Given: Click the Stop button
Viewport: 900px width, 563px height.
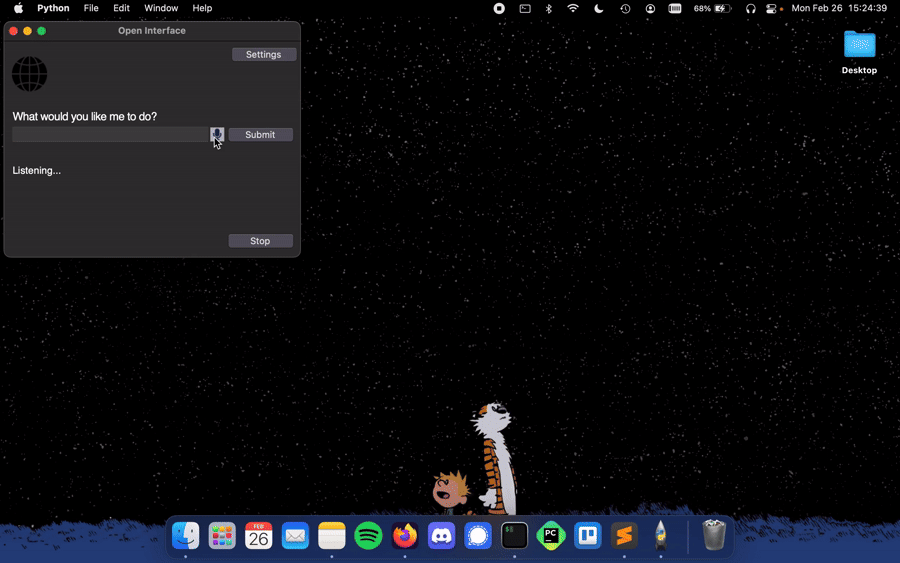Looking at the screenshot, I should (x=261, y=241).
